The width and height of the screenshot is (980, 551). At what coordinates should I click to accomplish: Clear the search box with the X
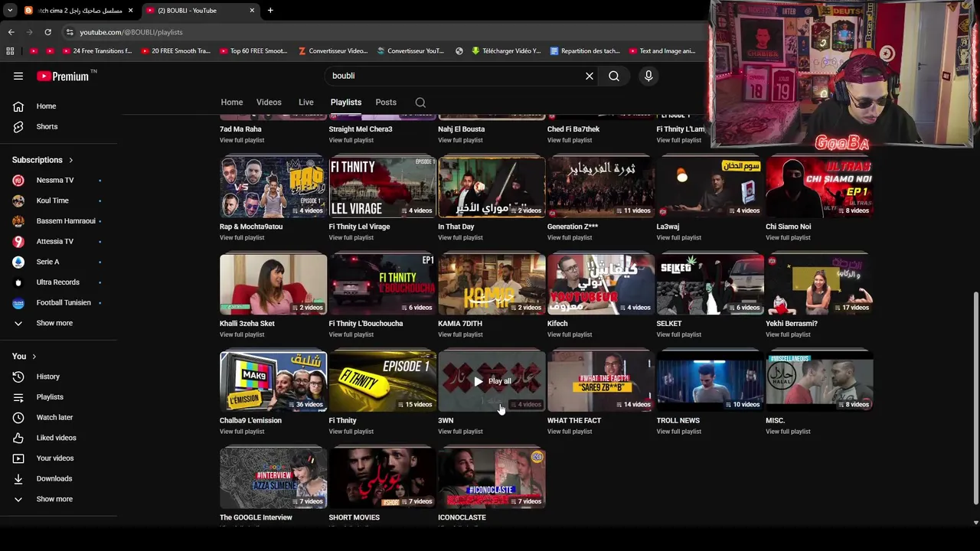pos(590,76)
